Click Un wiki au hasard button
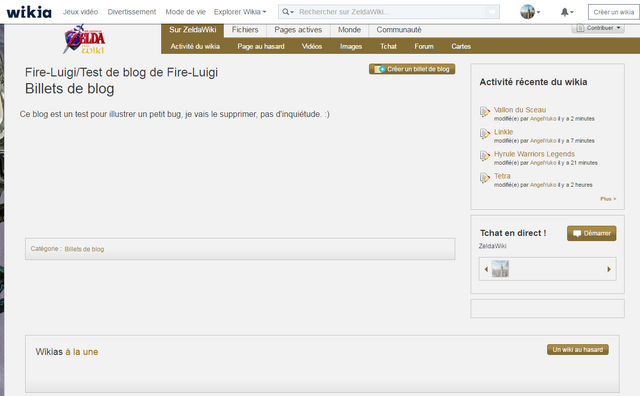The image size is (640, 396). tap(578, 350)
